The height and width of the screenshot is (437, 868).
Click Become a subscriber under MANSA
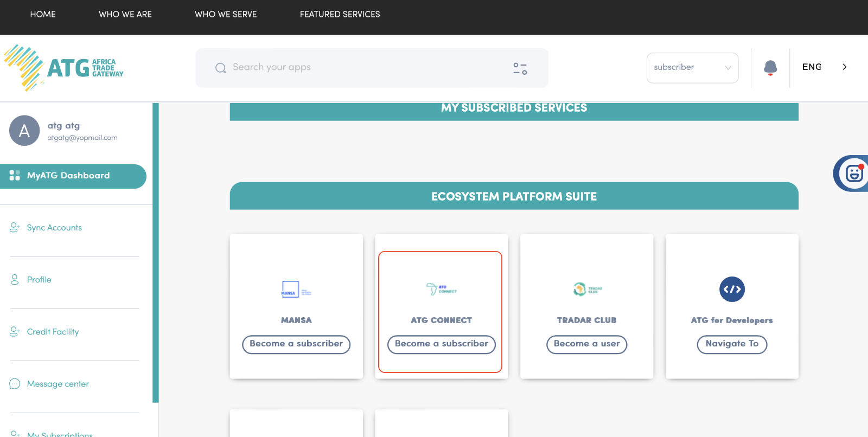point(296,344)
